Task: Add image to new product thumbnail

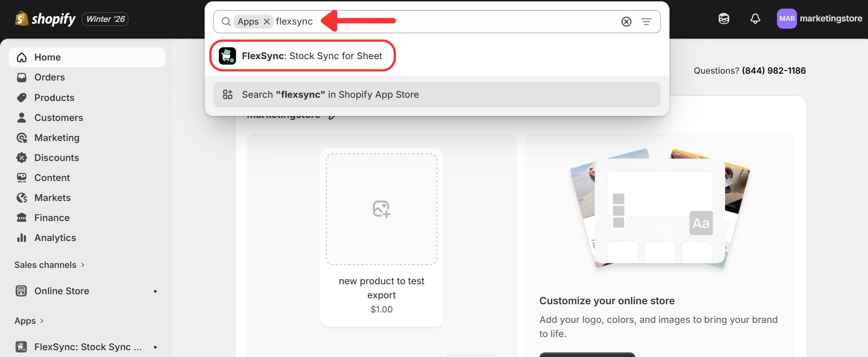Action: click(381, 209)
